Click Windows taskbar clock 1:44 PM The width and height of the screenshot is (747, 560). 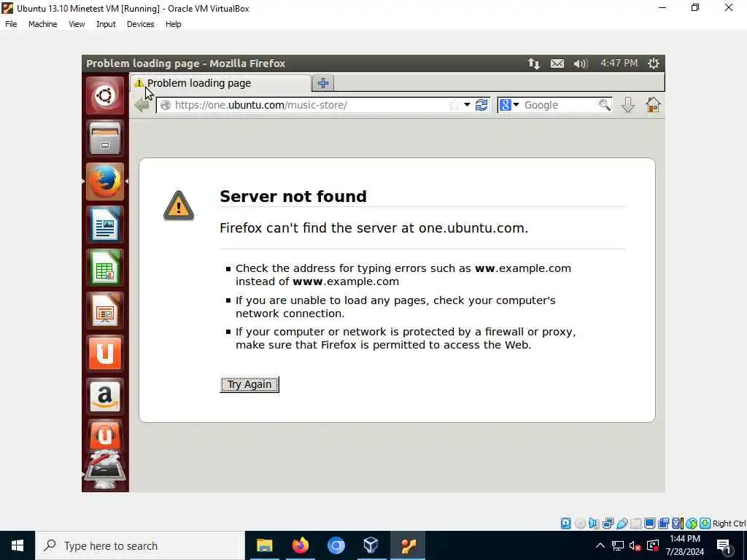[684, 545]
